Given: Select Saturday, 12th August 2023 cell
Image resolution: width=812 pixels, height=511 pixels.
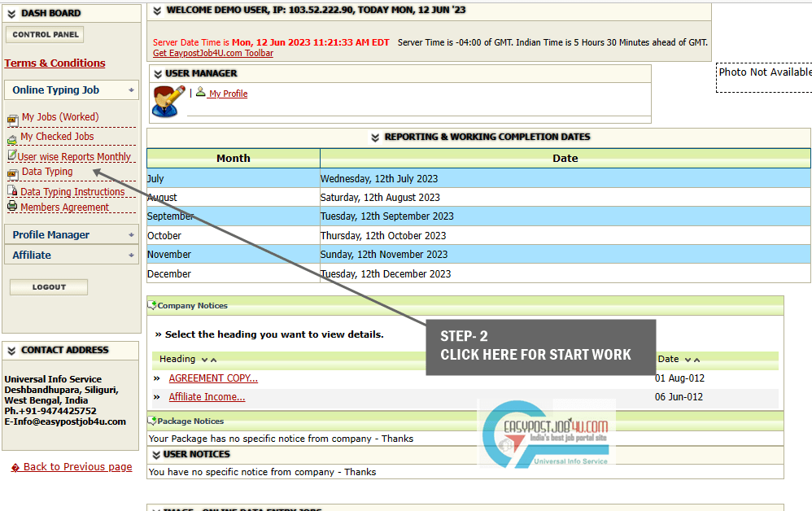Looking at the screenshot, I should click(565, 197).
